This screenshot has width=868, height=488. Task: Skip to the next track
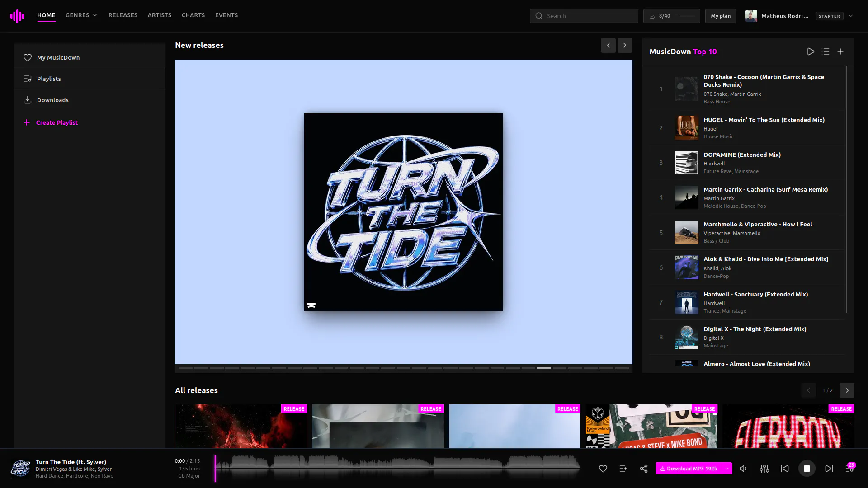point(829,469)
